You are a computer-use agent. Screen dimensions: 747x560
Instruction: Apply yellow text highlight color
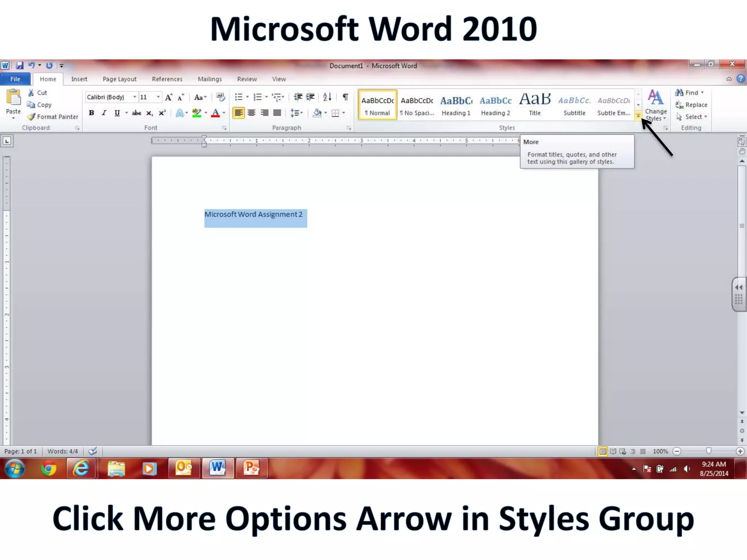point(197,113)
